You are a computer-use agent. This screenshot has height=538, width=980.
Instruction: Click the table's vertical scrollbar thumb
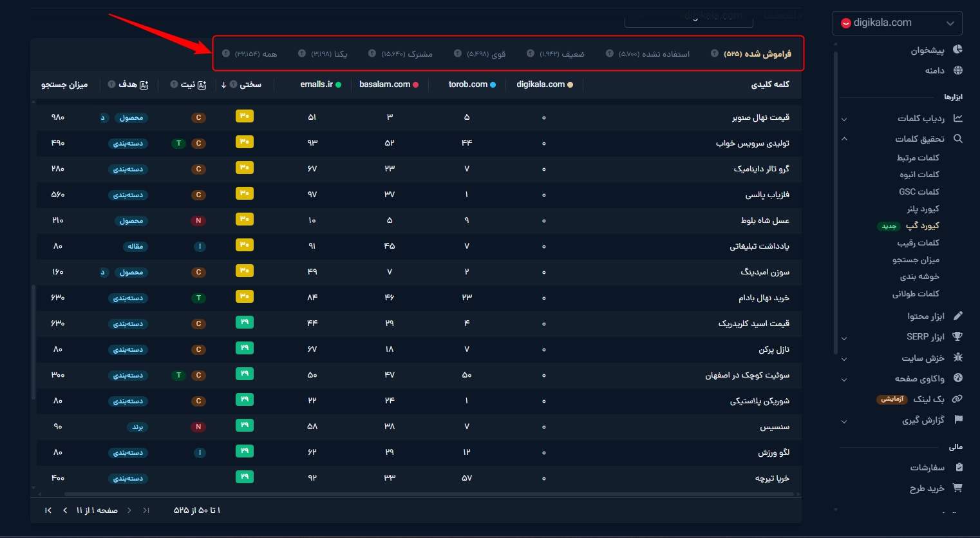click(x=33, y=343)
